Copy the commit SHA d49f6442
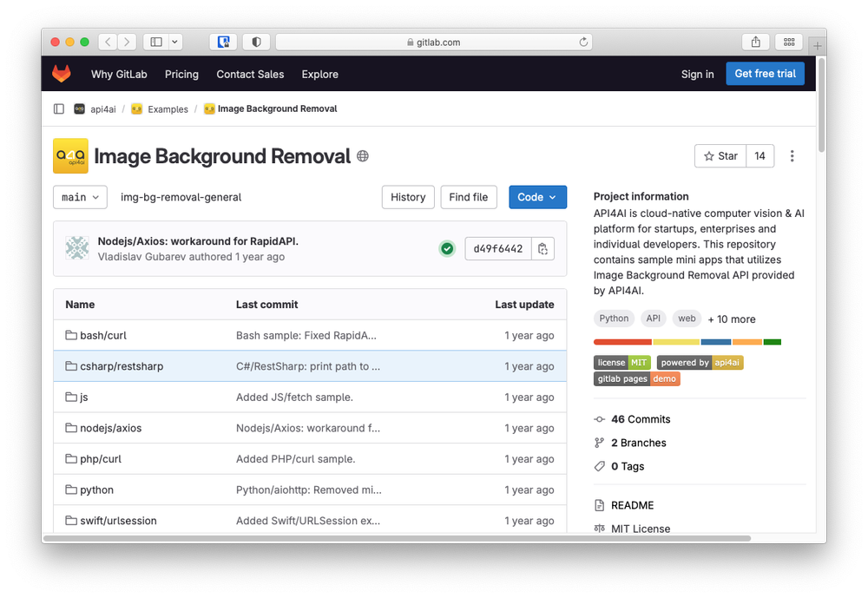868x598 pixels. pyautogui.click(x=542, y=249)
